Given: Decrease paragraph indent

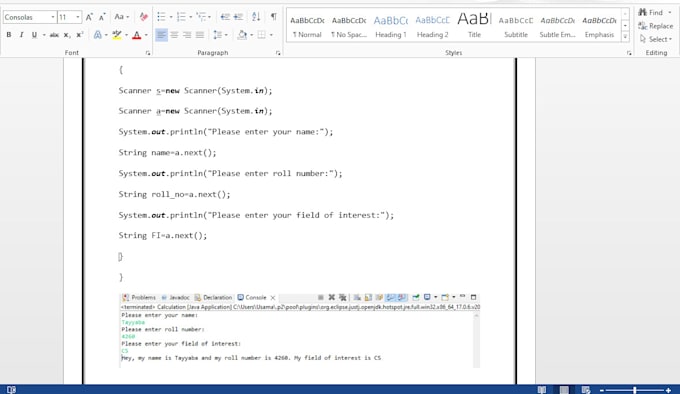Looking at the screenshot, I should 225,17.
